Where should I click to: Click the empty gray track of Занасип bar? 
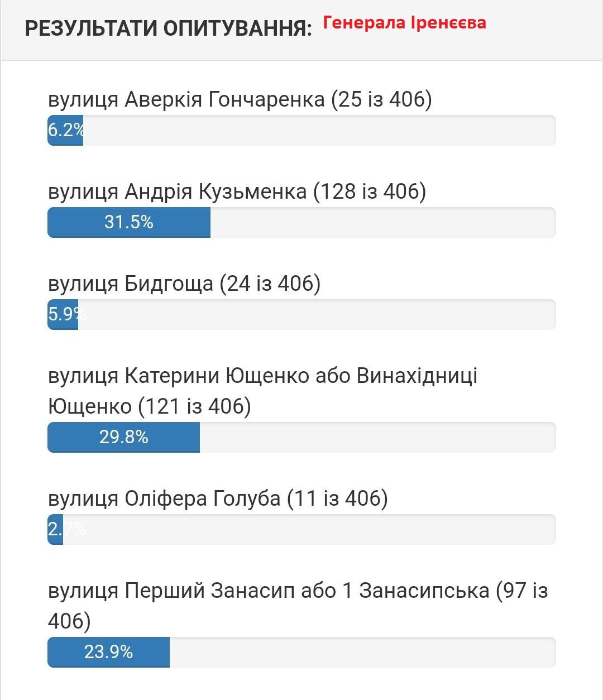click(362, 652)
